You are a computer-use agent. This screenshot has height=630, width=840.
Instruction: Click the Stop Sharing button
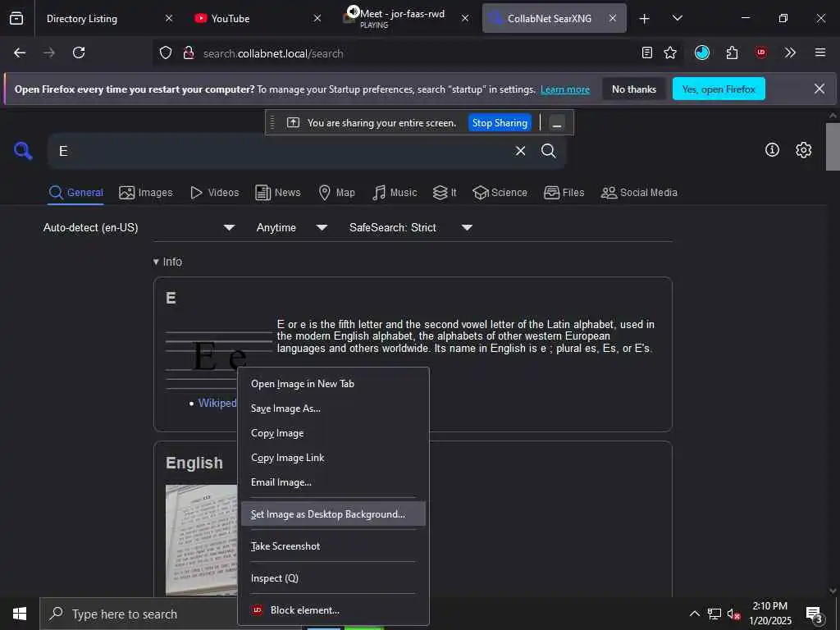(500, 123)
